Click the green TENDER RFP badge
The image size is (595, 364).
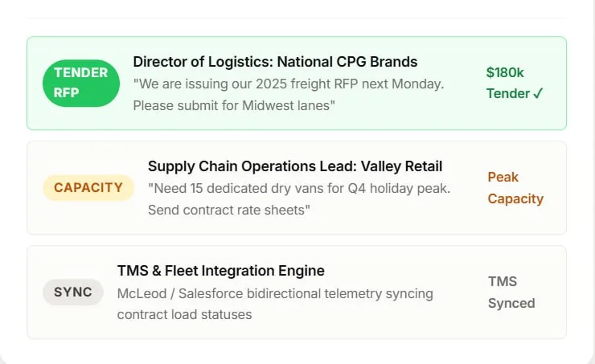point(81,83)
